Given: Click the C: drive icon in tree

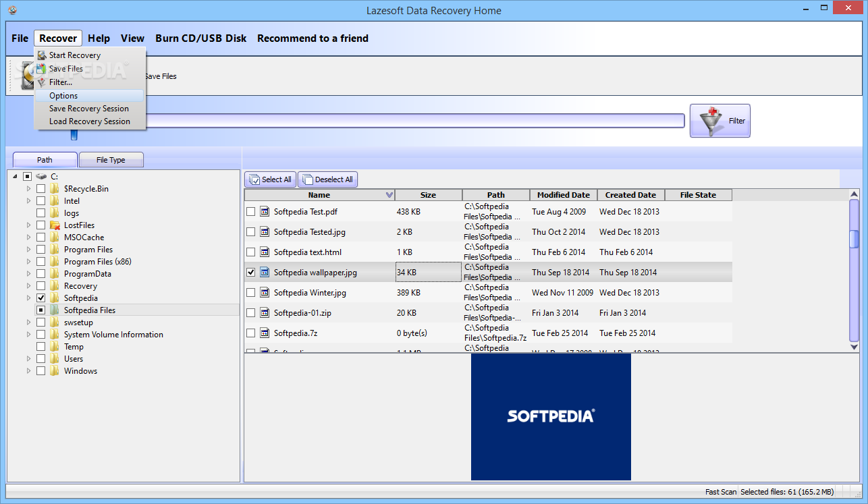Looking at the screenshot, I should point(42,176).
